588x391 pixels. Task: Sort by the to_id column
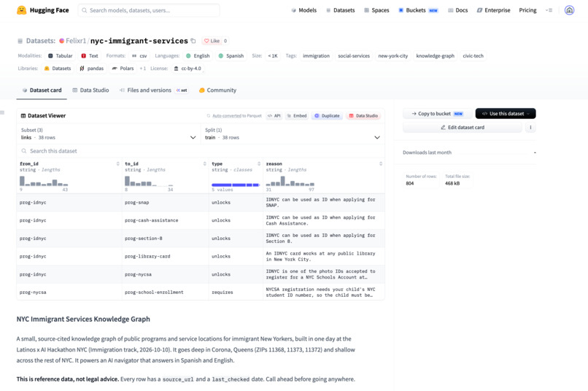coord(205,164)
